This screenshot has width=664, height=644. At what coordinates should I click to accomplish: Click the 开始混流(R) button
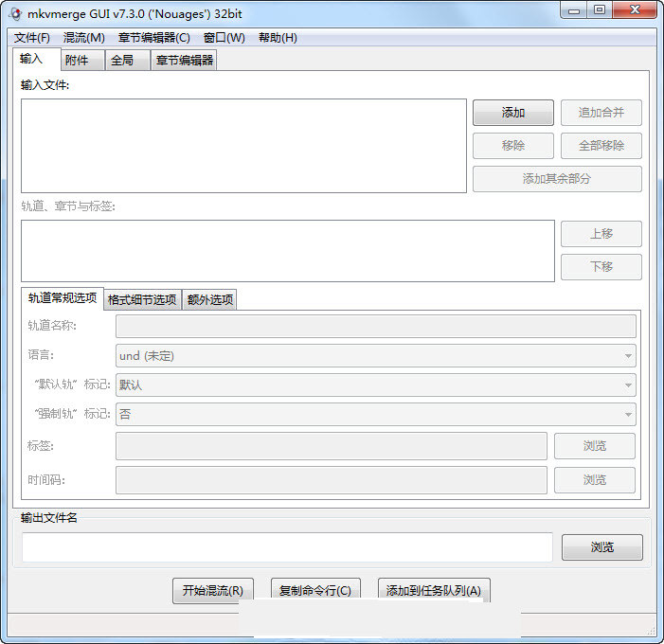213,590
